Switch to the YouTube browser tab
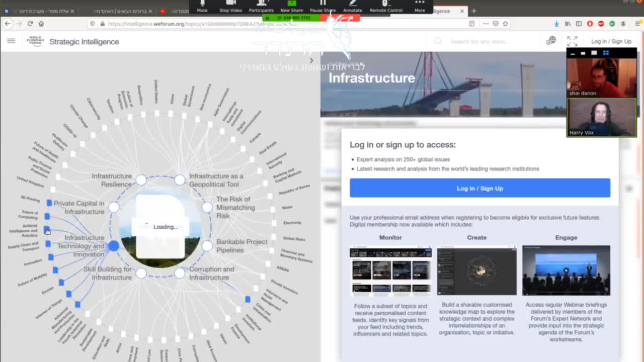Viewport: 644px width, 362px height. (x=174, y=11)
